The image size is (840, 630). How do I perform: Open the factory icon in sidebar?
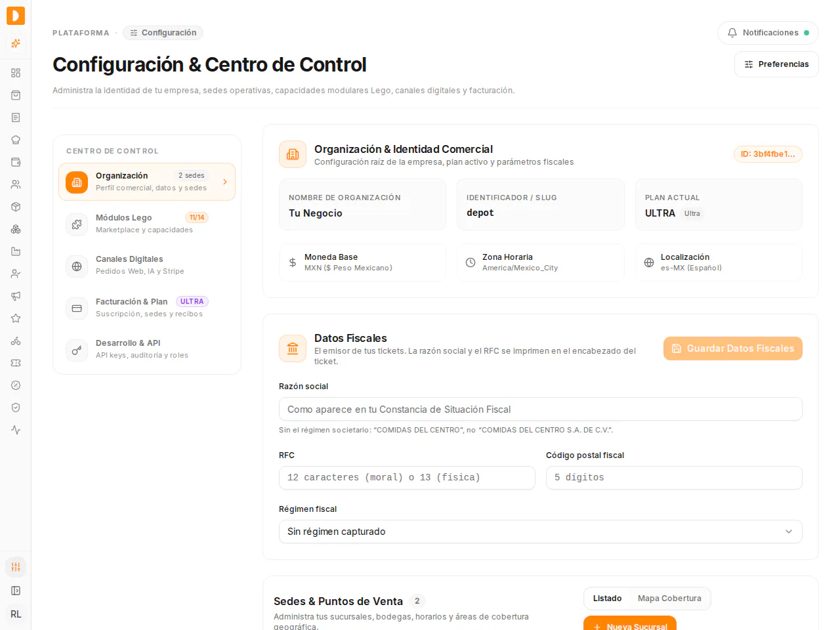pyautogui.click(x=16, y=251)
